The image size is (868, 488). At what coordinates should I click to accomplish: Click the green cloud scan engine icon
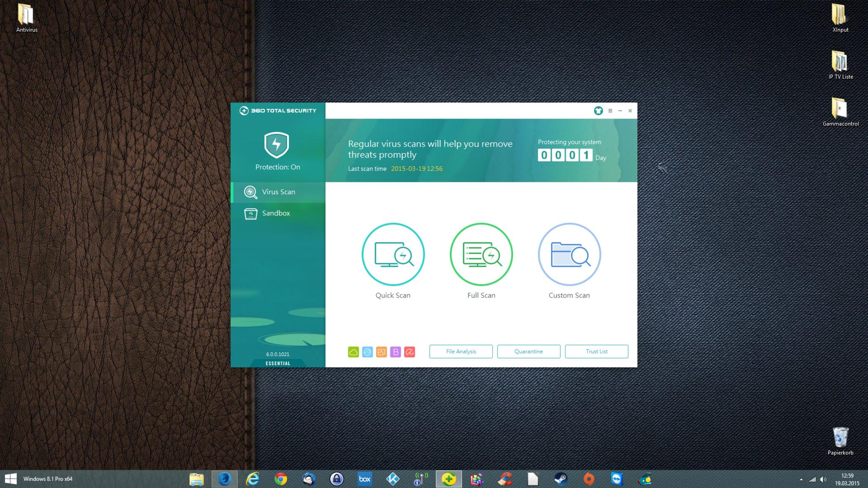coord(353,352)
